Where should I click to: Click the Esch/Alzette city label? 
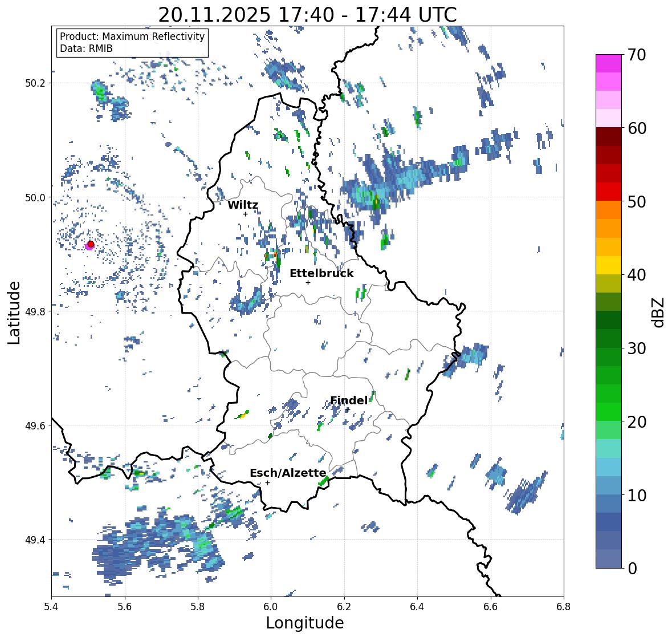click(288, 473)
